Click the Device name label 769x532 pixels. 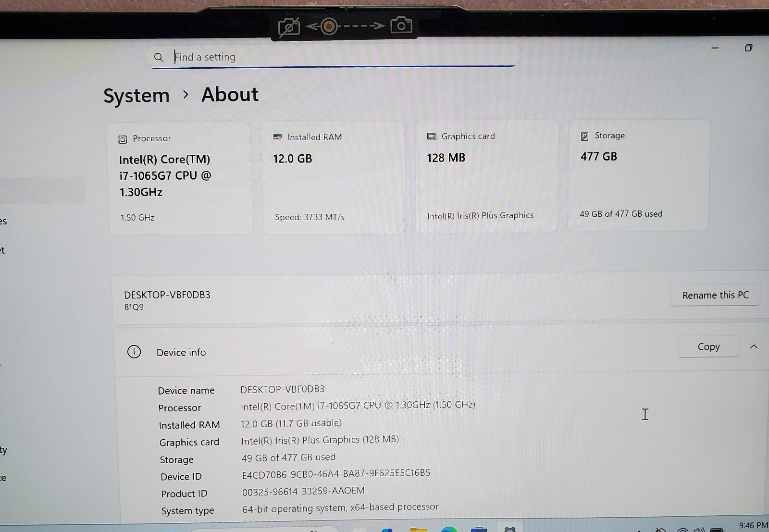pyautogui.click(x=186, y=391)
